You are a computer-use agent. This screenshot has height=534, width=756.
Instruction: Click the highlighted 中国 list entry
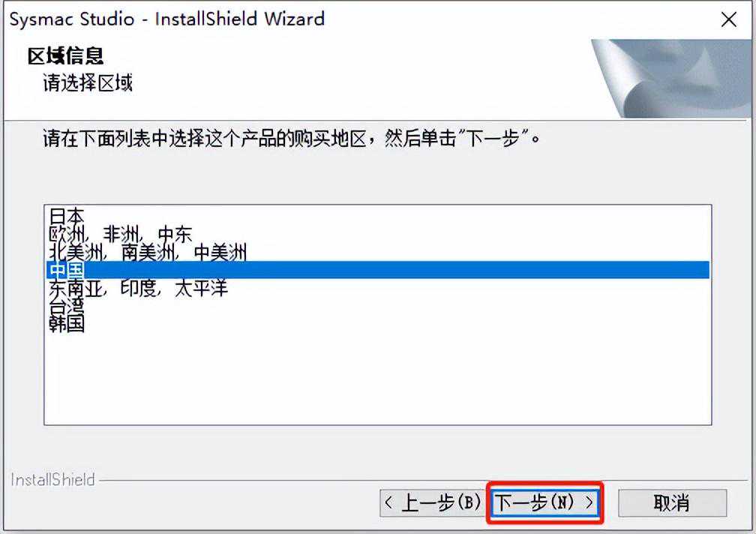click(x=377, y=270)
